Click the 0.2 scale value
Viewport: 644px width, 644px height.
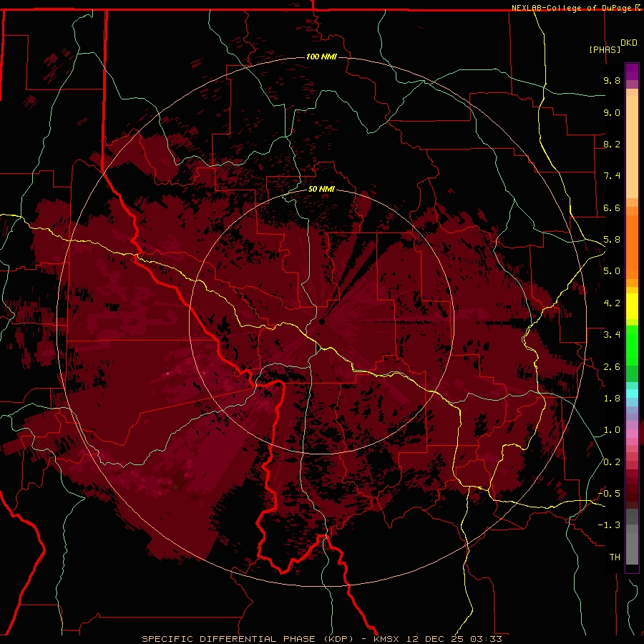click(x=612, y=462)
